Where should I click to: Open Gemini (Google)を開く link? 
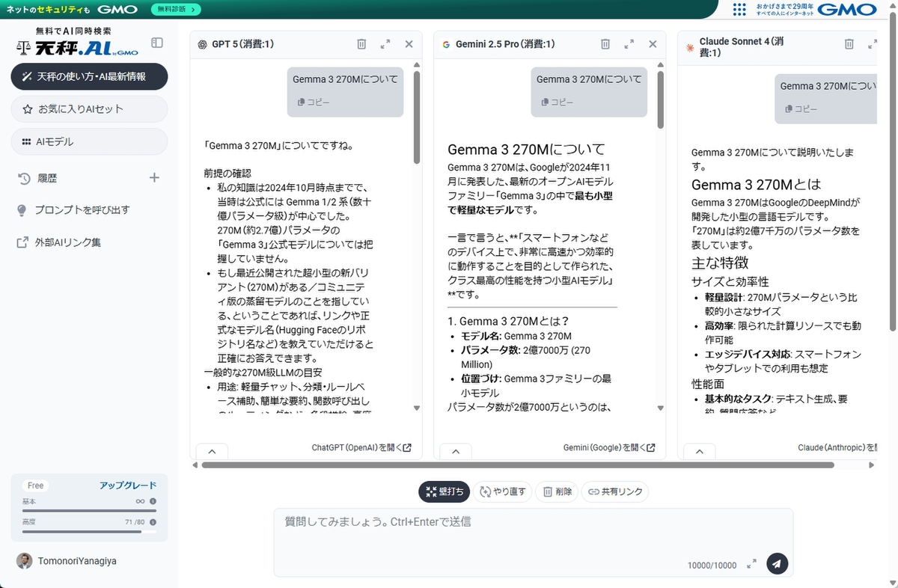[x=609, y=448]
